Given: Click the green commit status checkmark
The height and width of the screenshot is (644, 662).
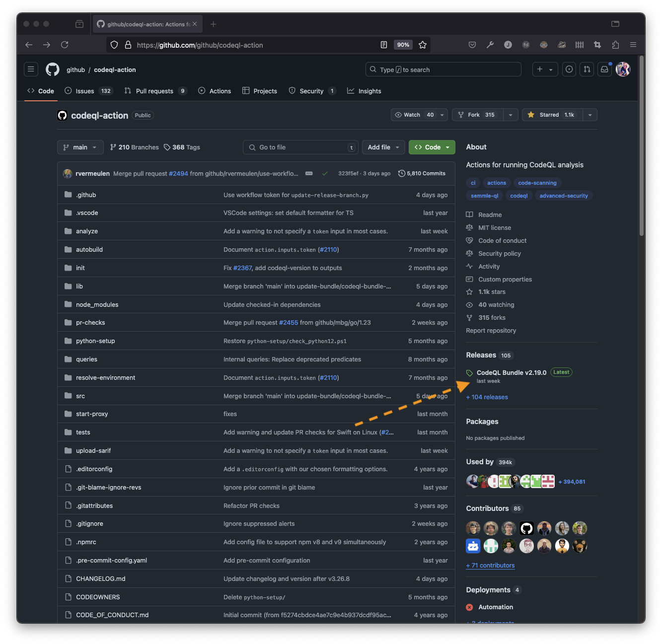Looking at the screenshot, I should (325, 173).
